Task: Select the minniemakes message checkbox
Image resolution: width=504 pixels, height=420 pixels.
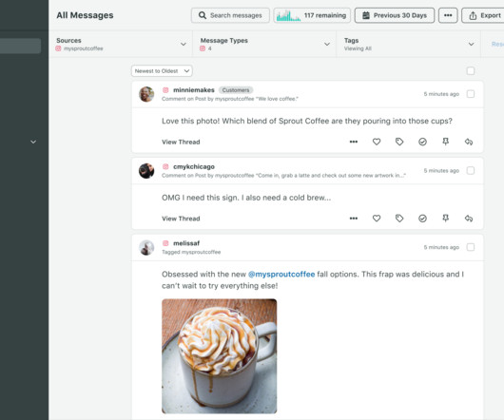Action: [x=471, y=94]
